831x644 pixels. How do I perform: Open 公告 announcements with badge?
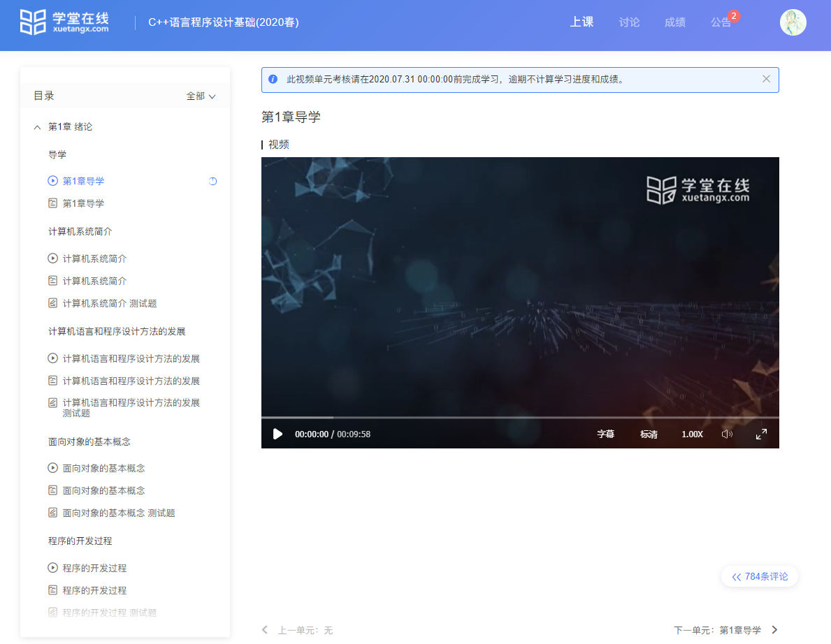pos(721,22)
